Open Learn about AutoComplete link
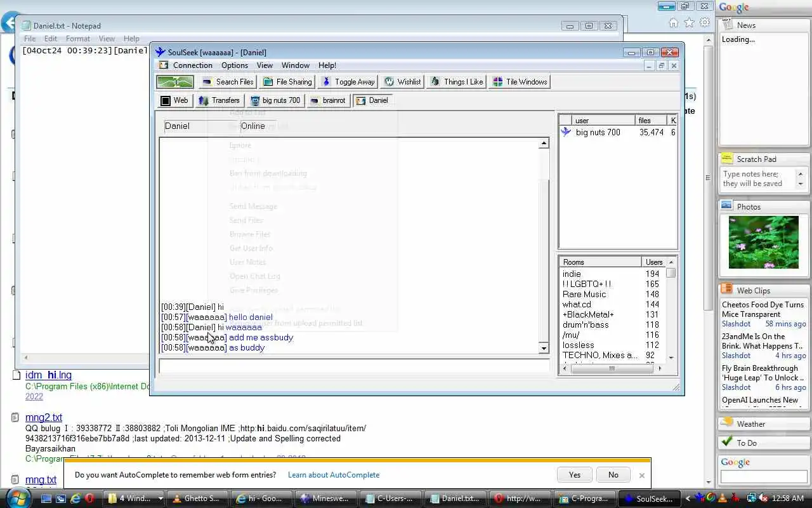812x508 pixels. point(334,474)
